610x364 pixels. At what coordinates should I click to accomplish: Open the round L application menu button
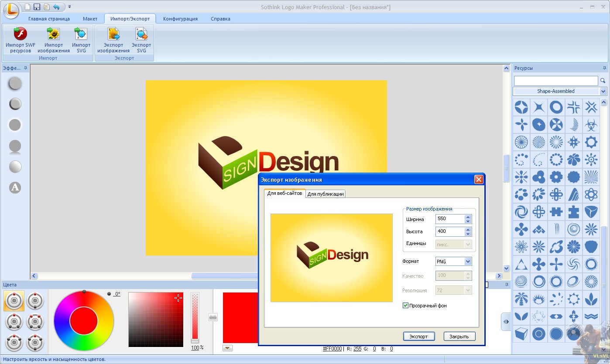point(11,10)
